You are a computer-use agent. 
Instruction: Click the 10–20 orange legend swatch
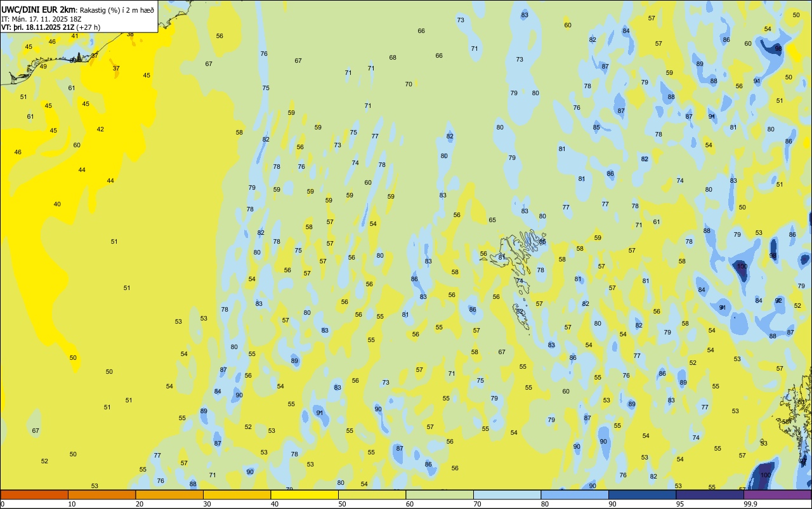(x=101, y=494)
